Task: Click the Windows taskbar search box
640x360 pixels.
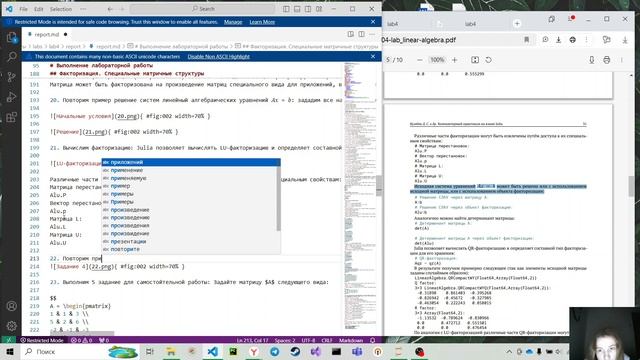Action: pyautogui.click(x=80, y=351)
